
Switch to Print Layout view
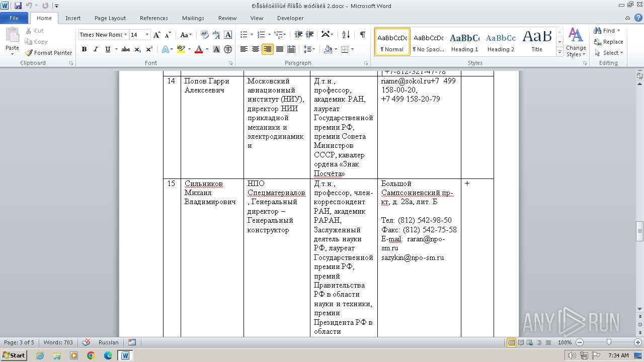pos(511,342)
